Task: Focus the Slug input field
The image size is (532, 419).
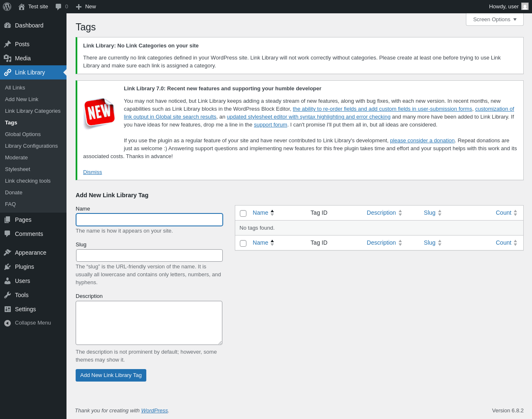Action: click(149, 255)
